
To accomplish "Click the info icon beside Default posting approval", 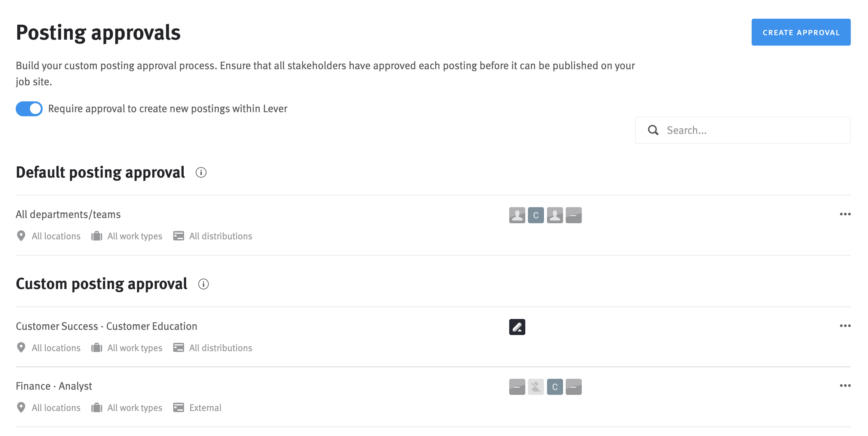I will point(201,173).
